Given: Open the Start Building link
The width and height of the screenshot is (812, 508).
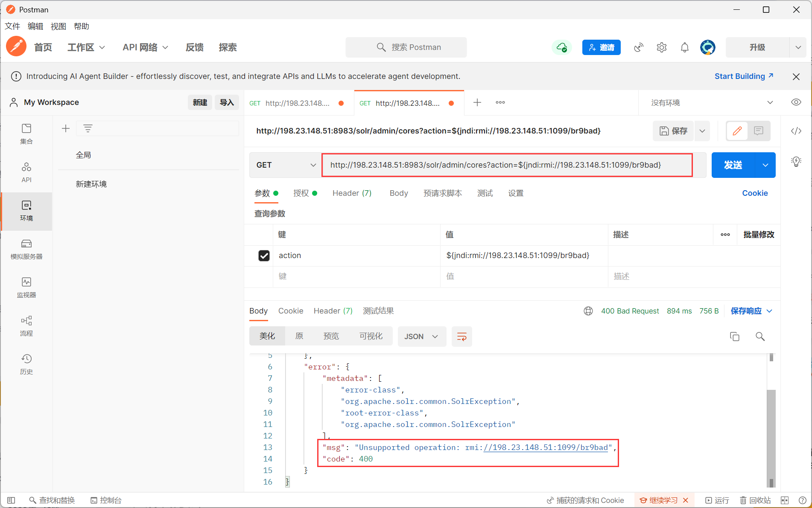Looking at the screenshot, I should pos(744,76).
